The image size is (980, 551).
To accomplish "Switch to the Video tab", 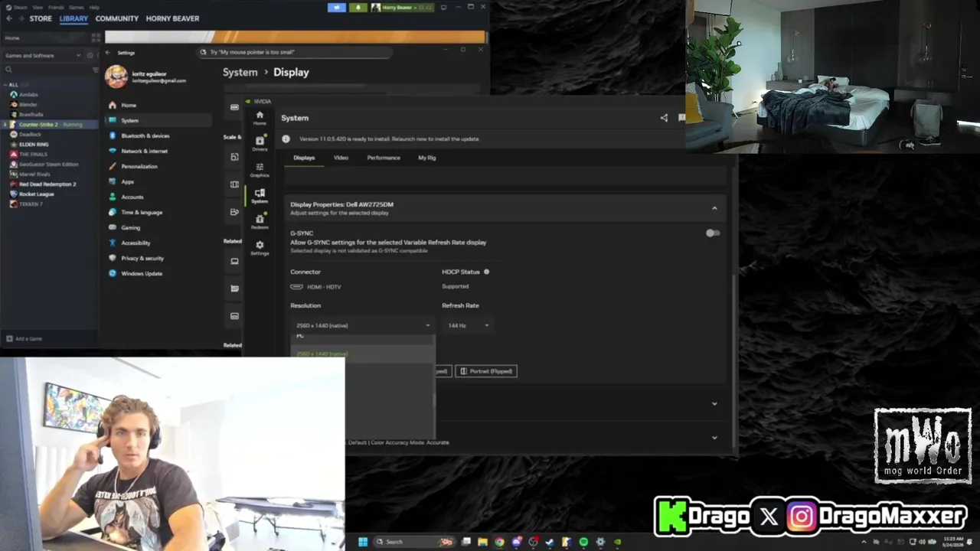I will click(341, 158).
